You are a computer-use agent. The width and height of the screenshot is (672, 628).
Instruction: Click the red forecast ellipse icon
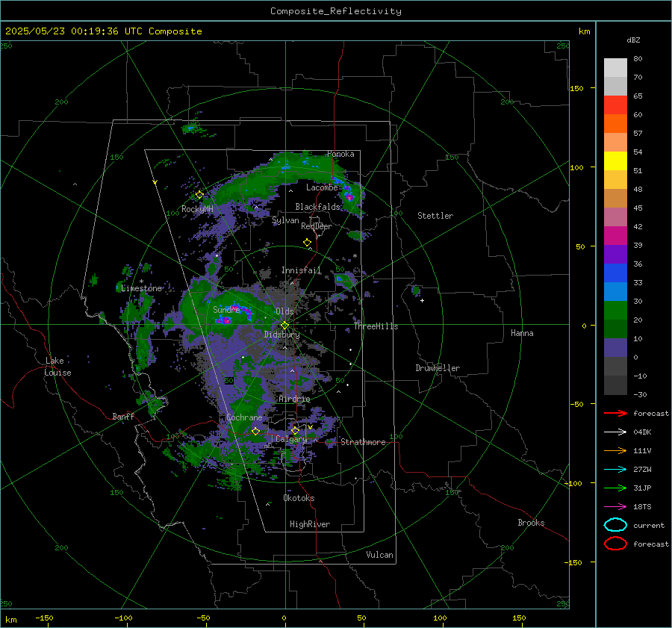(x=615, y=544)
